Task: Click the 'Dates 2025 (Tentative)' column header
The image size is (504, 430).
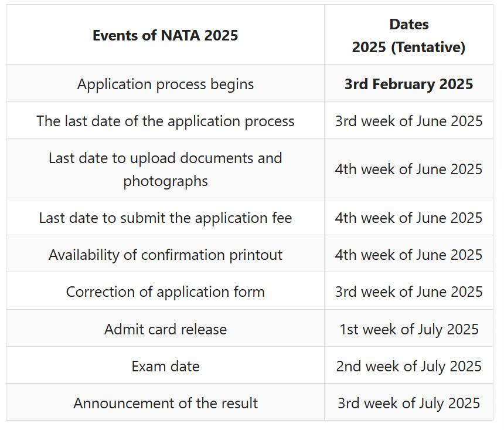Action: [x=408, y=36]
